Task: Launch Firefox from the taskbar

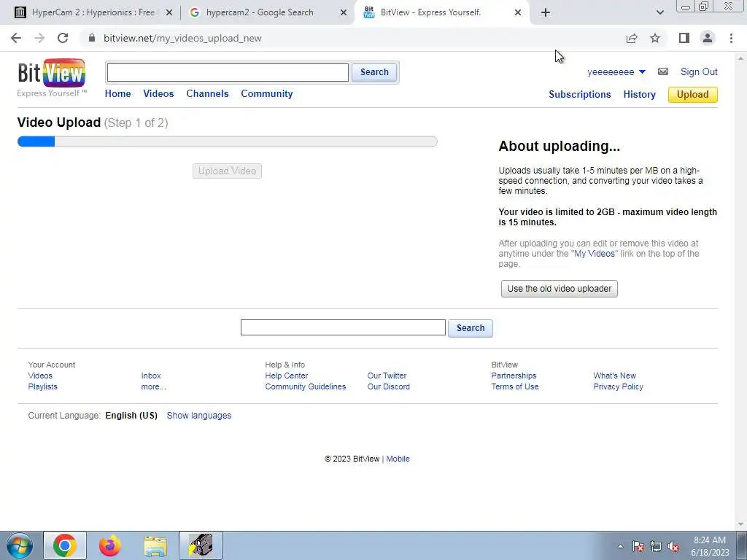Action: coord(110,545)
